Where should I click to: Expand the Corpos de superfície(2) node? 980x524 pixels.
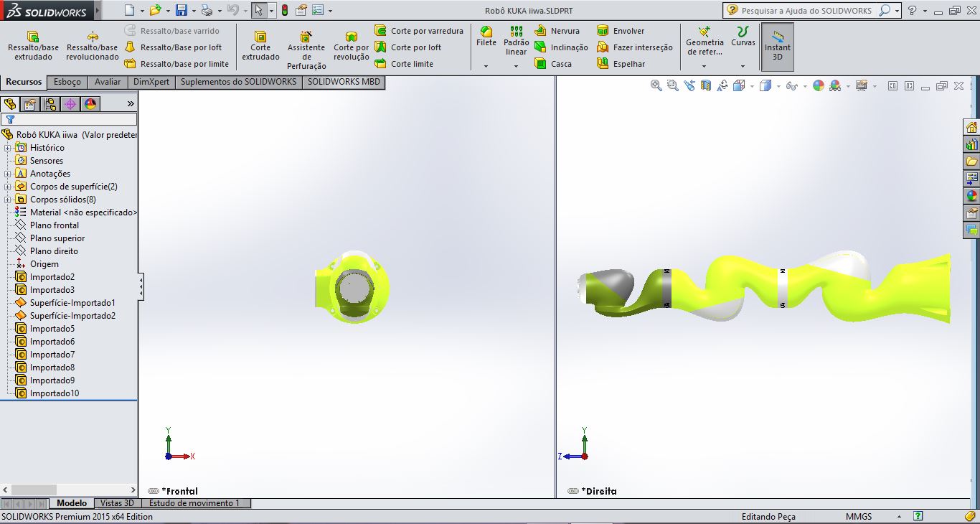point(8,187)
